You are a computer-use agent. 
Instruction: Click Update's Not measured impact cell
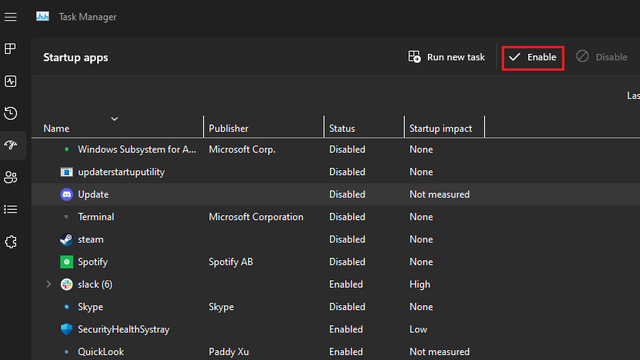click(439, 194)
